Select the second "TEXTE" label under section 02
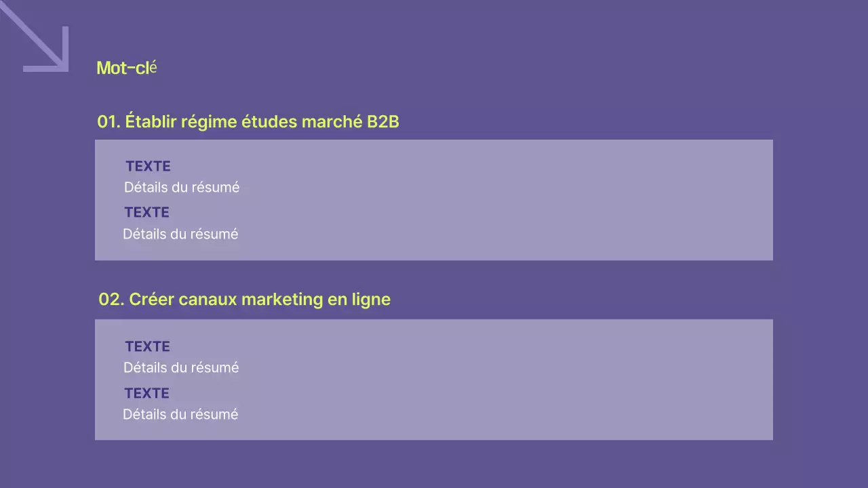Viewport: 868px width, 488px height. [146, 394]
